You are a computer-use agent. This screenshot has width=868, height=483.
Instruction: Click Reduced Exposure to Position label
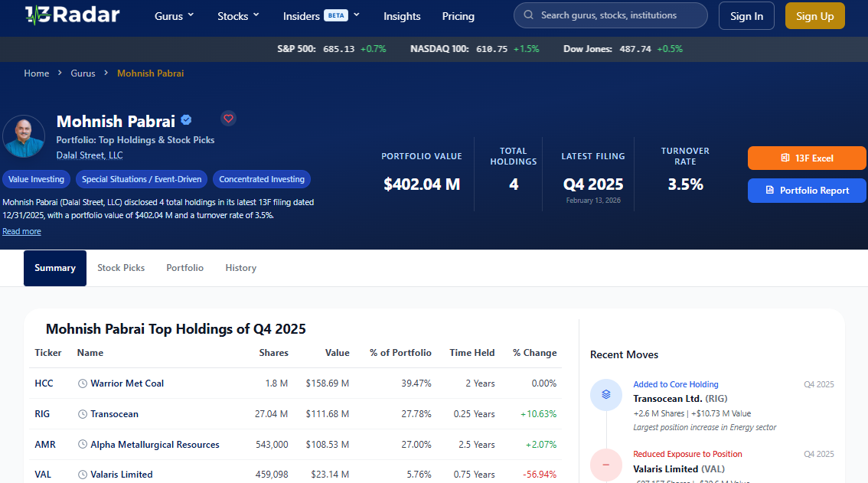[x=687, y=454]
